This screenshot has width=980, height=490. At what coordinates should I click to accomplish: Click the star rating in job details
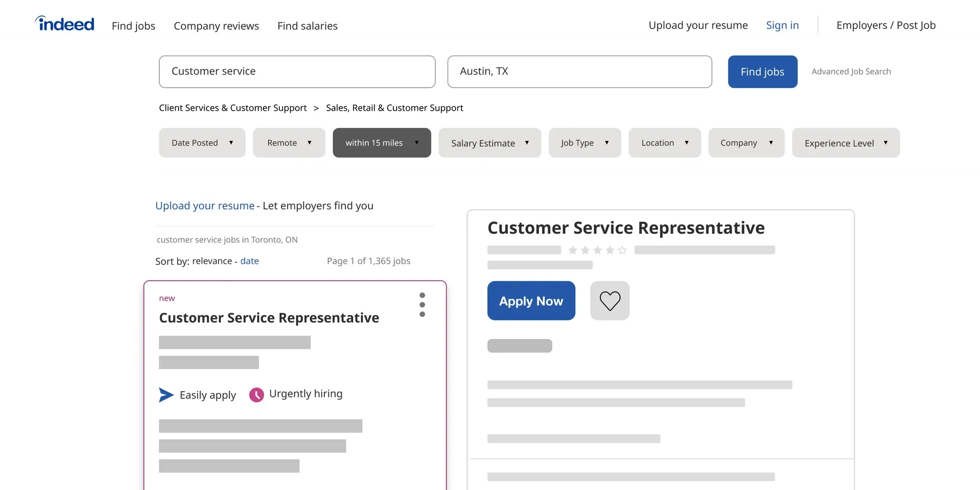click(x=597, y=250)
